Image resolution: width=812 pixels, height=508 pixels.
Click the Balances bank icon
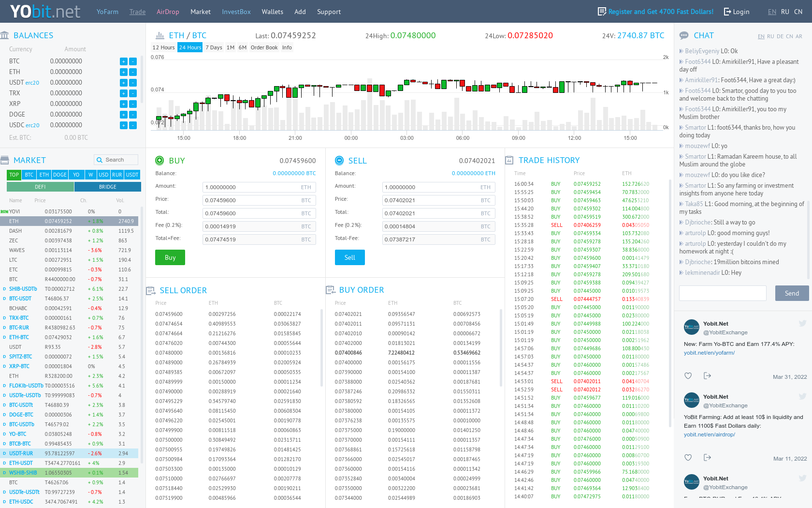(x=5, y=35)
